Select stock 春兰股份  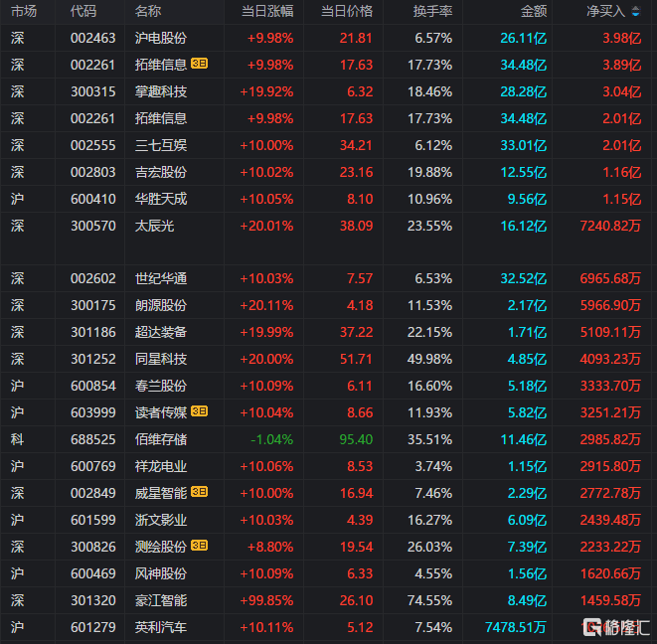point(161,386)
